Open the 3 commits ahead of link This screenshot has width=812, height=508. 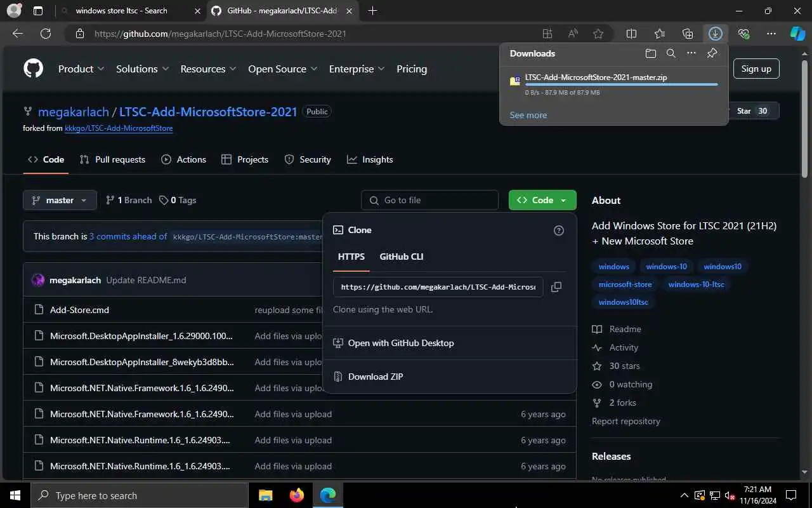[128, 236]
